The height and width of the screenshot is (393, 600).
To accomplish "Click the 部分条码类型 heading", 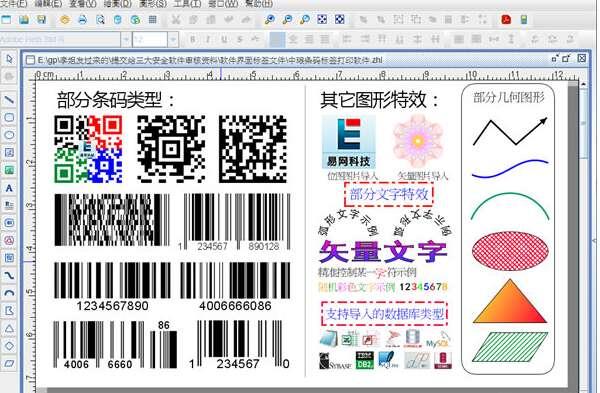I will [116, 100].
